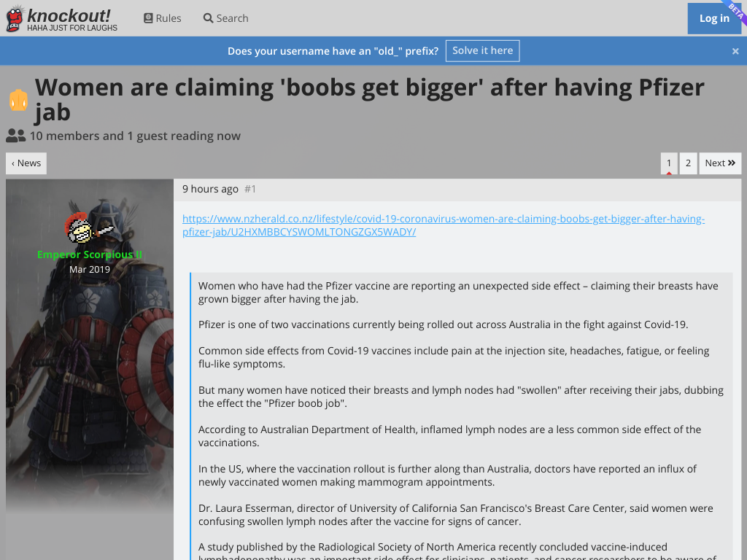Viewport: 747px width, 560px height.
Task: Click the Log in button
Action: tap(713, 18)
